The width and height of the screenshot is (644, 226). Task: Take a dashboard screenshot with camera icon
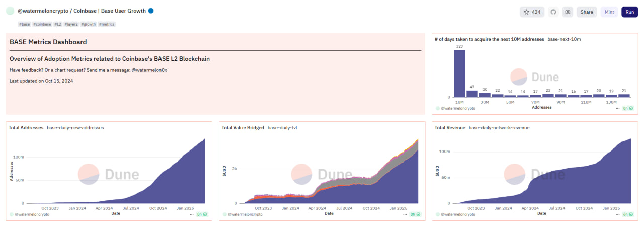pos(568,12)
